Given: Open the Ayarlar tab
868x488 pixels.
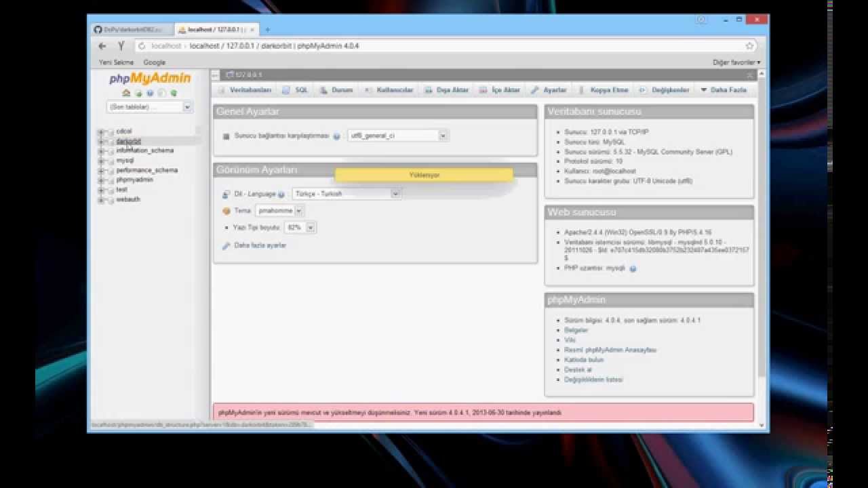Looking at the screenshot, I should (549, 90).
